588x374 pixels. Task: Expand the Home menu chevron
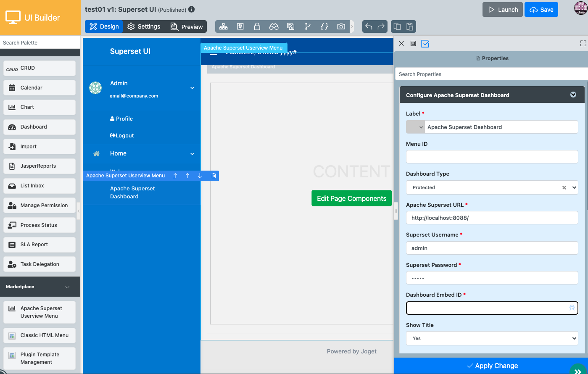click(192, 154)
